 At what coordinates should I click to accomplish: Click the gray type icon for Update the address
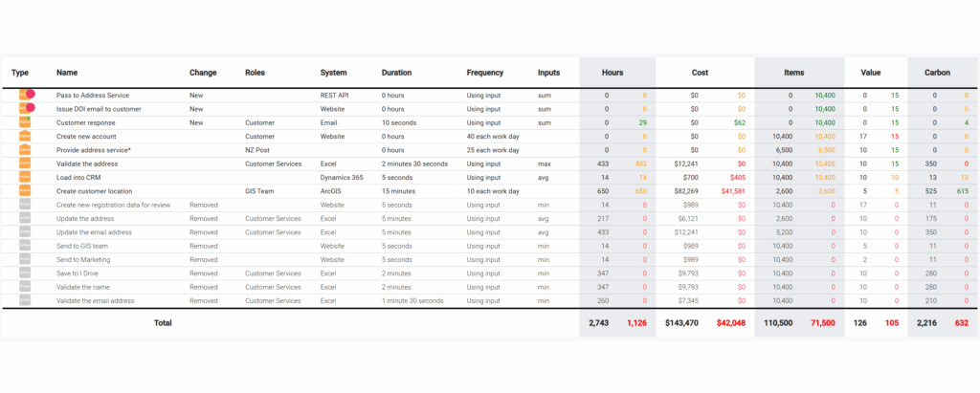(25, 219)
